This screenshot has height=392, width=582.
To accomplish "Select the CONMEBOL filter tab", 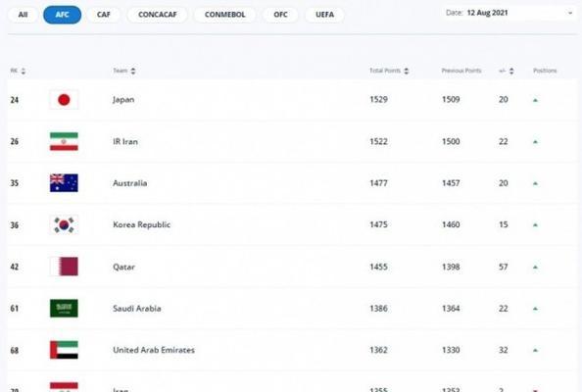I will pyautogui.click(x=225, y=15).
